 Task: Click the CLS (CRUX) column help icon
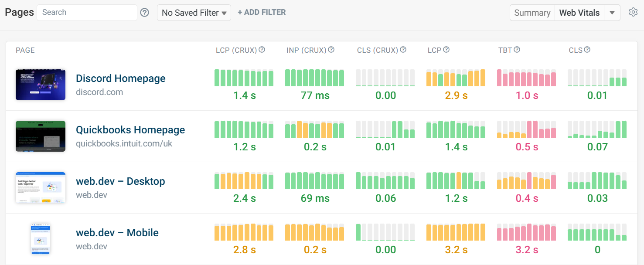tap(403, 49)
